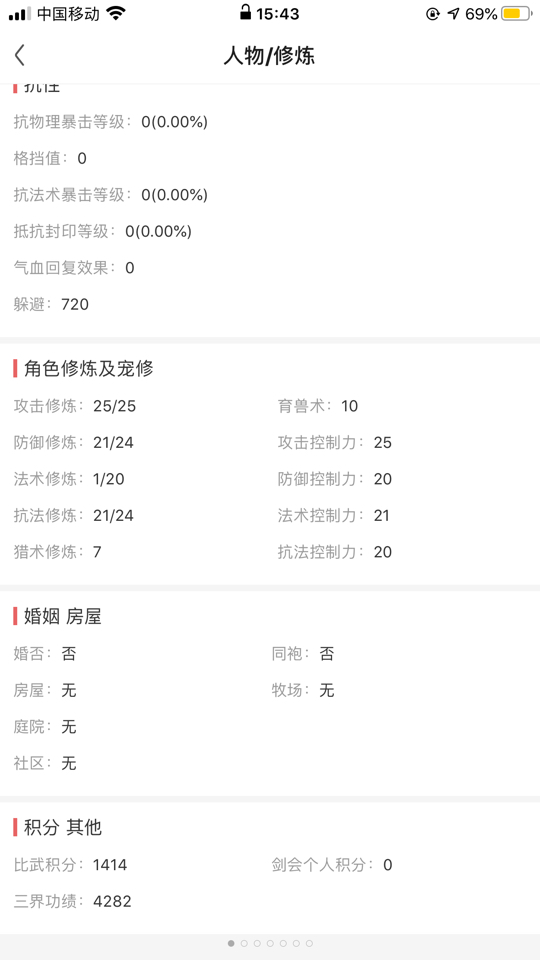
Task: Tap the lock icon beside the time
Action: tap(246, 13)
